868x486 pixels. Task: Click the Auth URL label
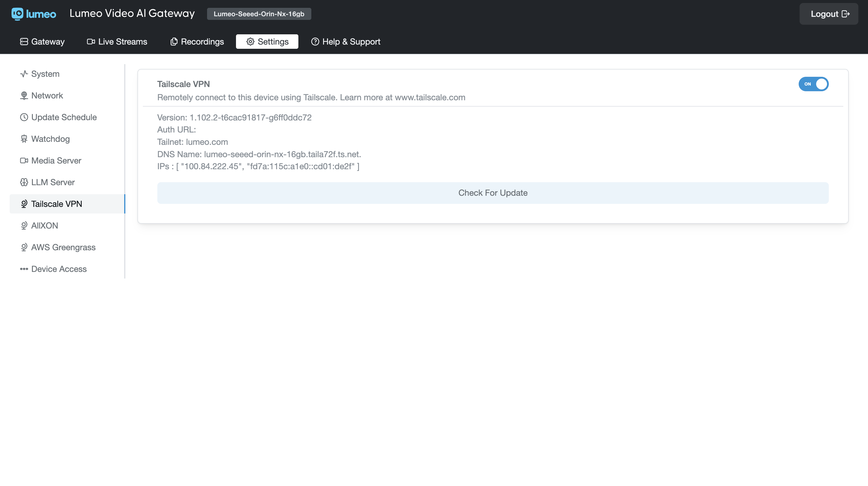177,129
